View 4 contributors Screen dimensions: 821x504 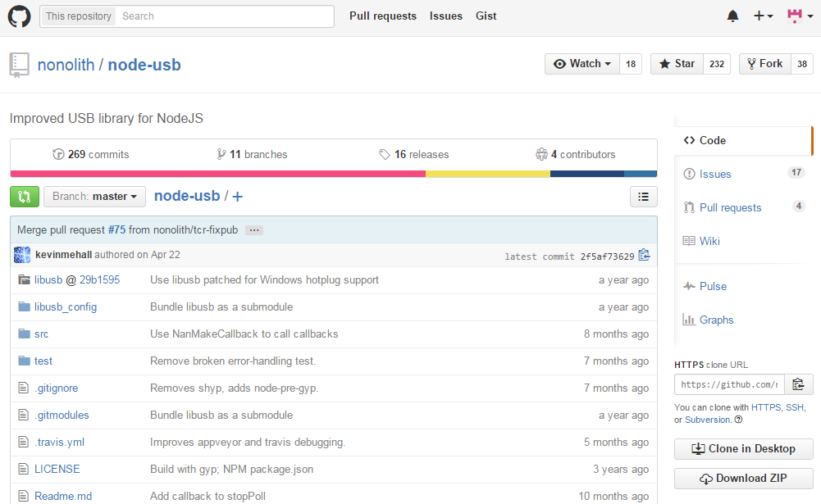coord(576,154)
